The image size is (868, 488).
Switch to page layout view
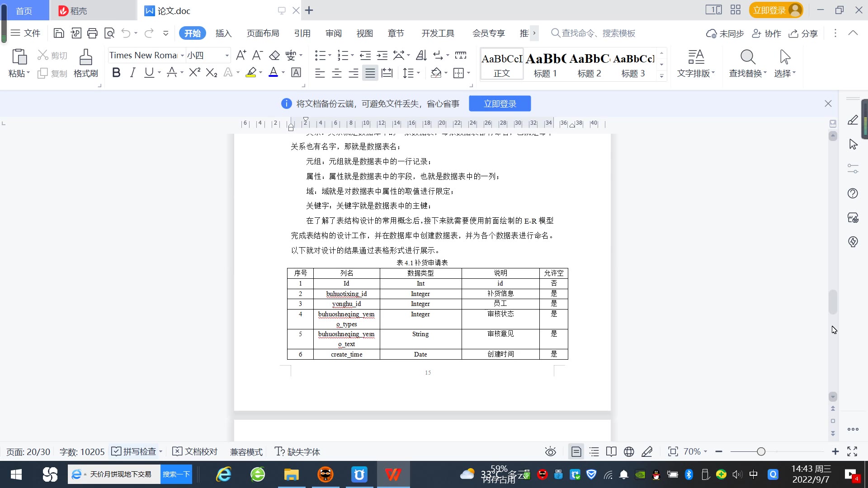click(576, 451)
